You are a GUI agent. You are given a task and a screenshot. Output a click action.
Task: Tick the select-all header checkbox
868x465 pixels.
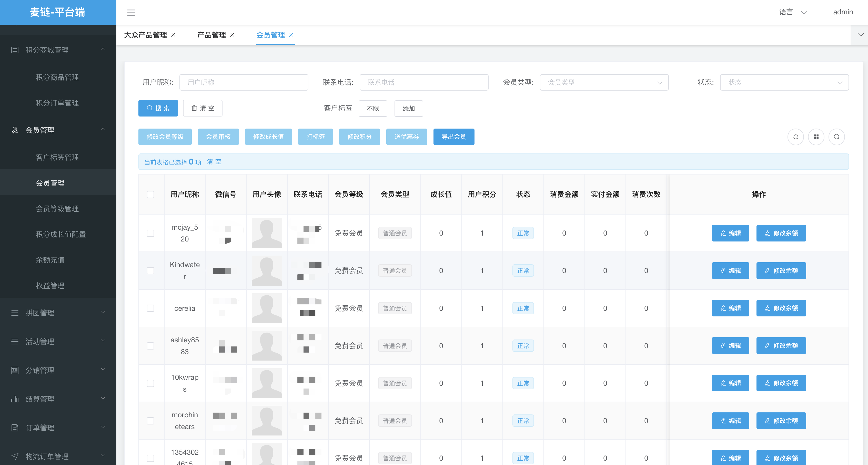click(151, 195)
